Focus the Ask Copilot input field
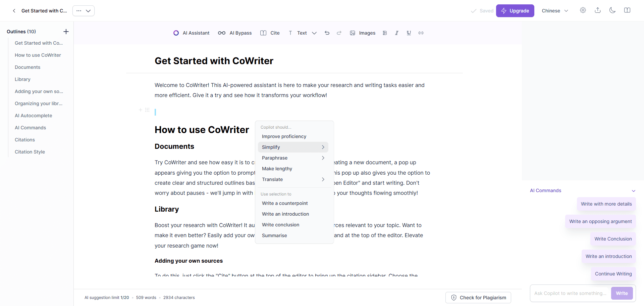The height and width of the screenshot is (306, 644). tap(571, 293)
